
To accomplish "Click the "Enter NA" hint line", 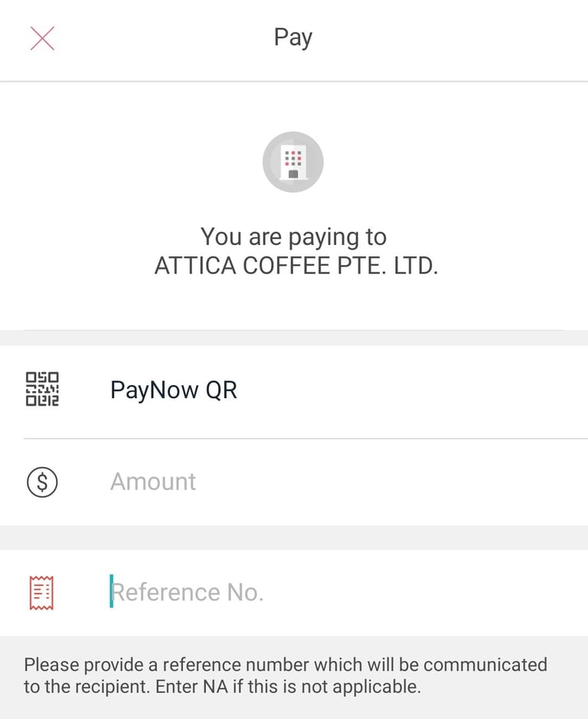I will pos(222,687).
